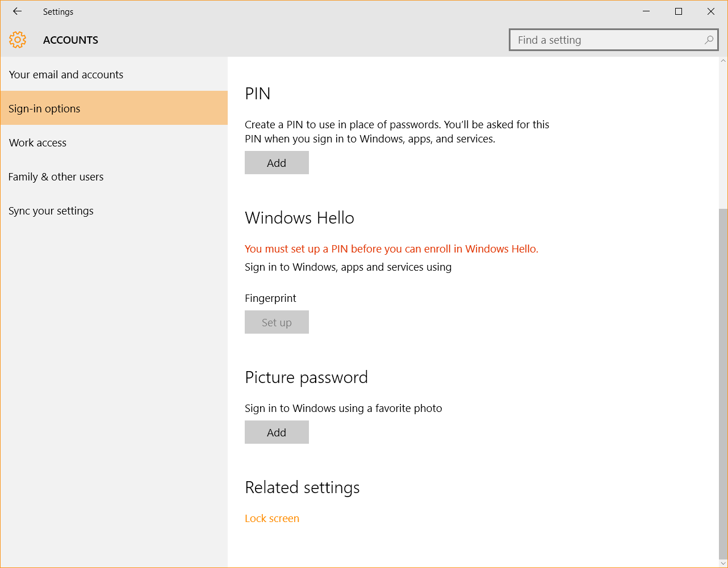Add a picture password

click(x=277, y=432)
